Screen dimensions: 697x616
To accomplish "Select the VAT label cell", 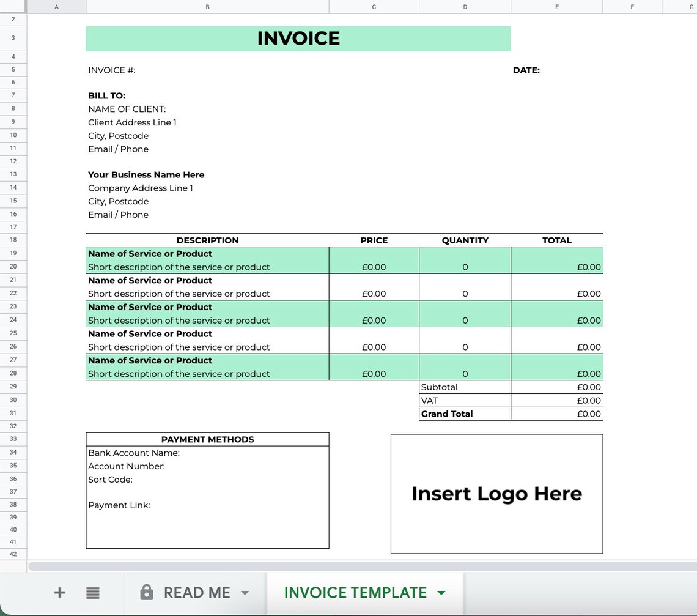I will tap(429, 400).
